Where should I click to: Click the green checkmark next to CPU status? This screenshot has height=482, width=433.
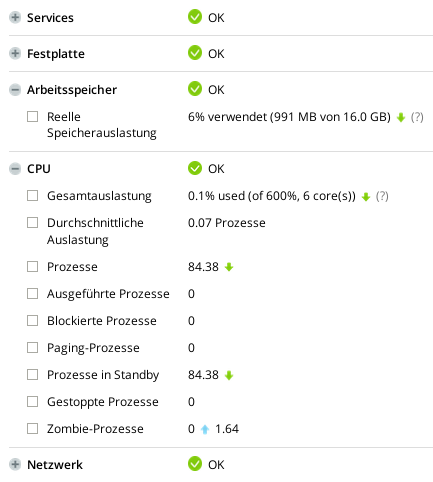195,168
